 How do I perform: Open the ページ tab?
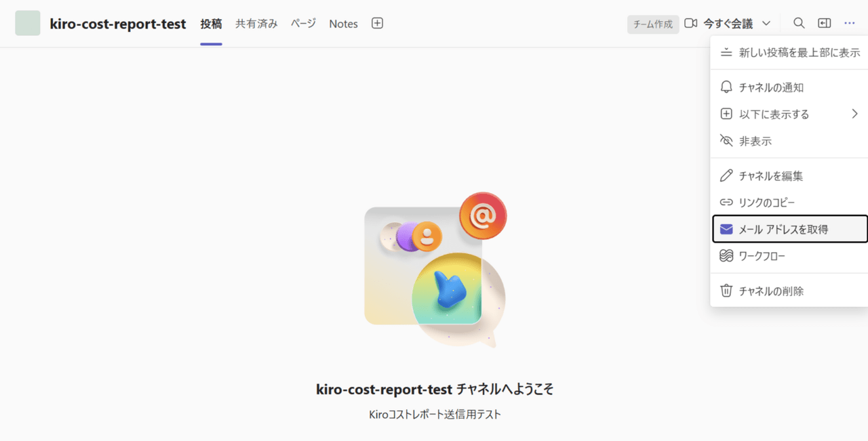(303, 24)
